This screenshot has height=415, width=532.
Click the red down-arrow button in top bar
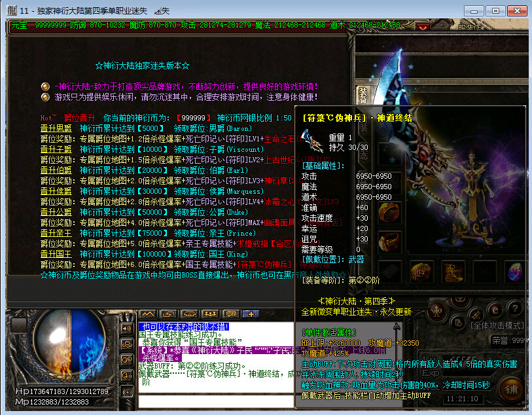[x=423, y=27]
